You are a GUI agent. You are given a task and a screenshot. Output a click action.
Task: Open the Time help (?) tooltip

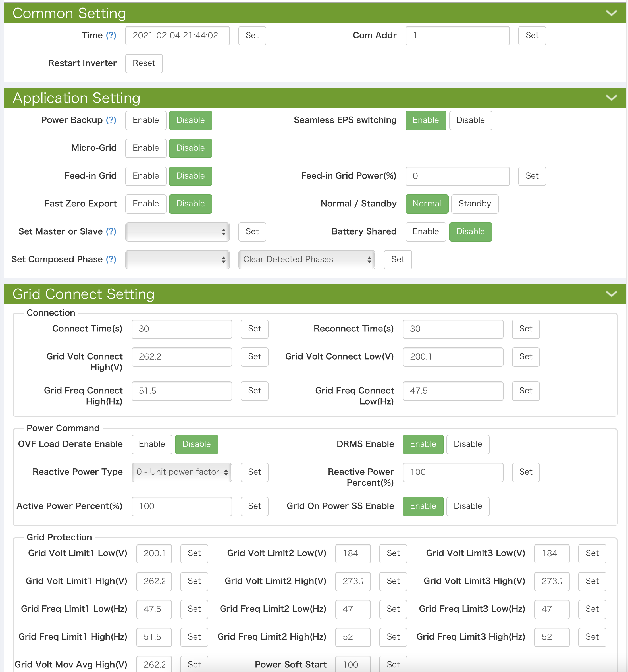(111, 35)
